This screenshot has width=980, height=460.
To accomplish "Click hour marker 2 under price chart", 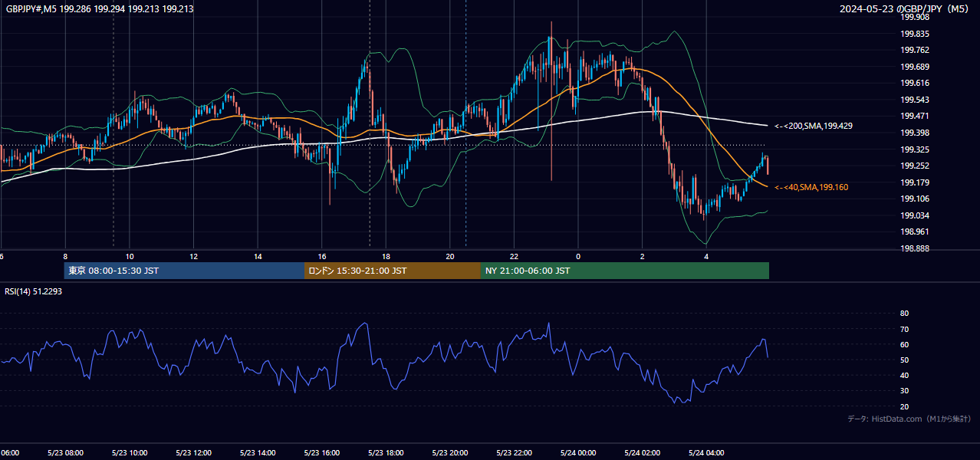I will click(643, 257).
